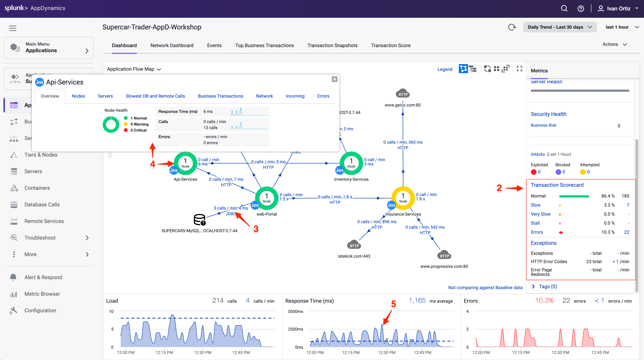This screenshot has width=644, height=360.
Task: Enter fullscreen mode for the flow map
Action: point(520,69)
